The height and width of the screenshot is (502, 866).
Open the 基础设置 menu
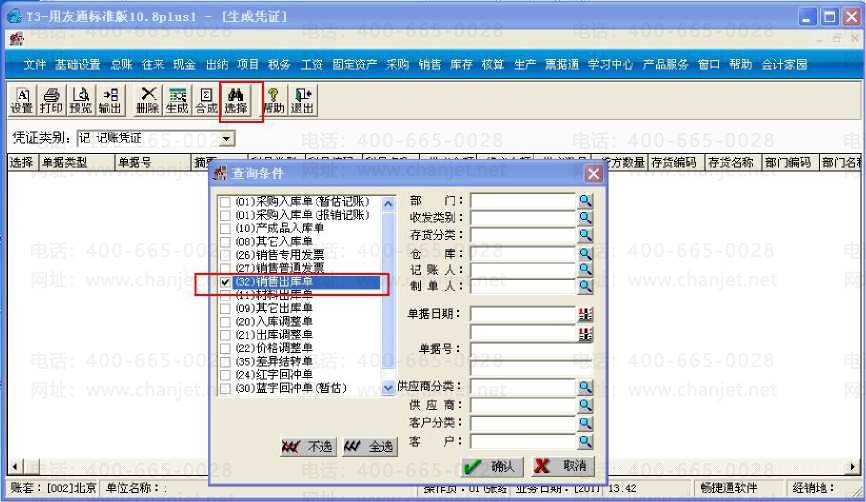click(77, 65)
